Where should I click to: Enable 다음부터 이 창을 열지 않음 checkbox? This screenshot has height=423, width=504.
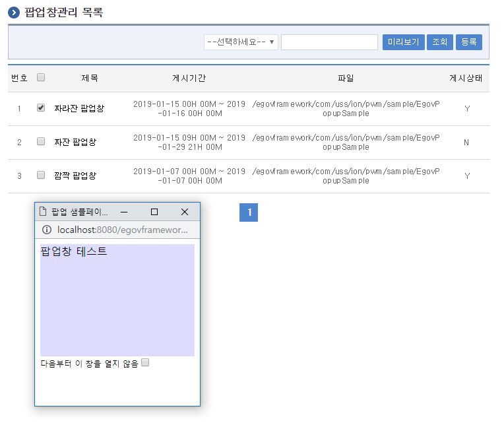[145, 362]
